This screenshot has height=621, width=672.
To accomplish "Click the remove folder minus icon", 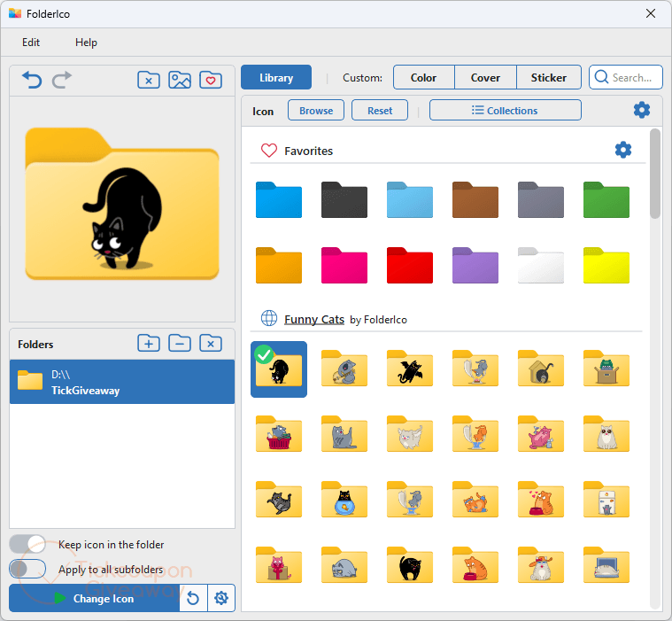I will [180, 344].
